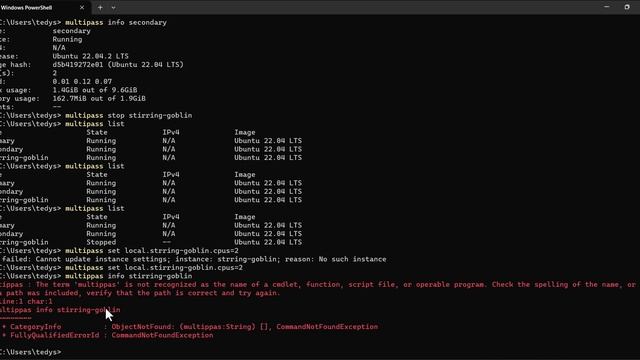640x360 pixels.
Task: Click the 'Running' state in info output
Action: coord(67,40)
